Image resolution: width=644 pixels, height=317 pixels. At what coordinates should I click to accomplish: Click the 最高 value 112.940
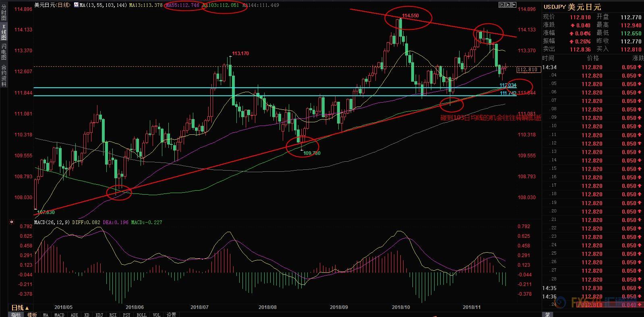click(631, 25)
